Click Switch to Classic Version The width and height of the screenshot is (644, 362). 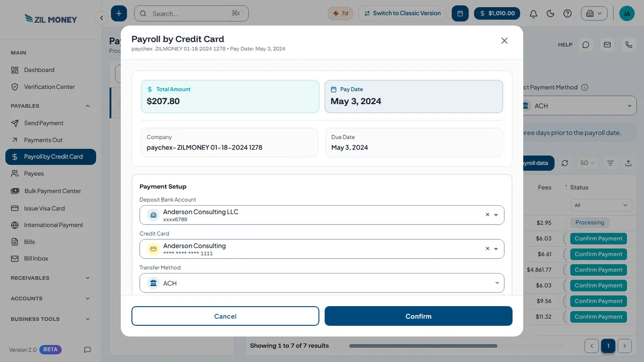coord(402,14)
